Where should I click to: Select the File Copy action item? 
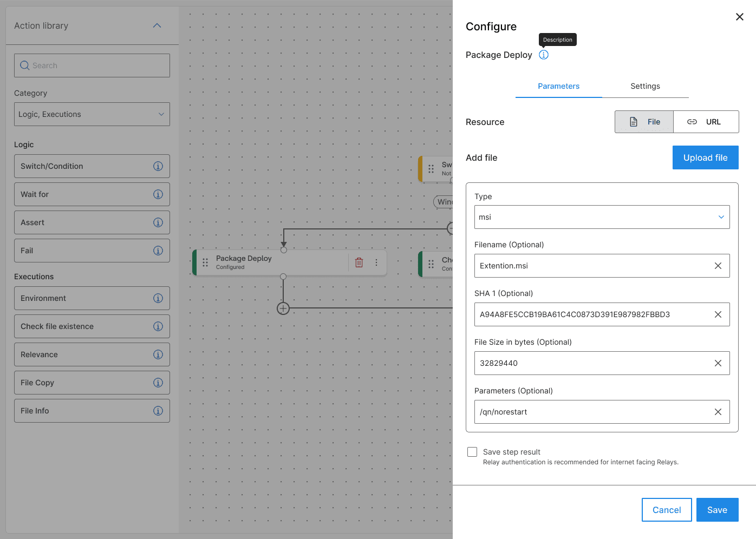click(92, 383)
